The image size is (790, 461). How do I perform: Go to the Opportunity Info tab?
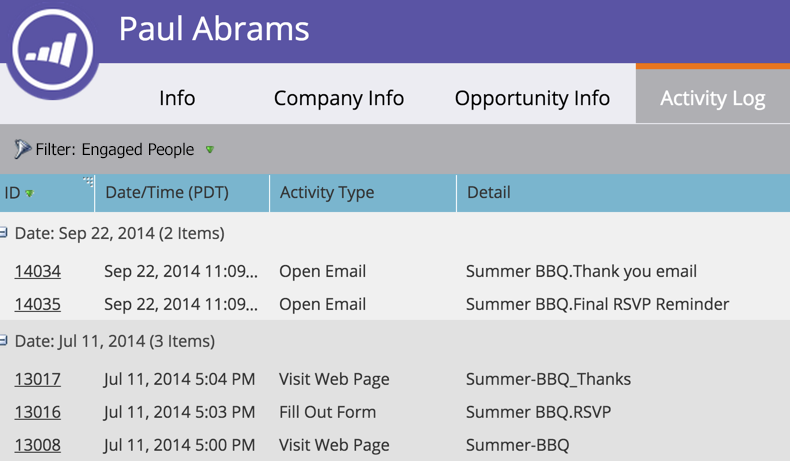pyautogui.click(x=532, y=98)
